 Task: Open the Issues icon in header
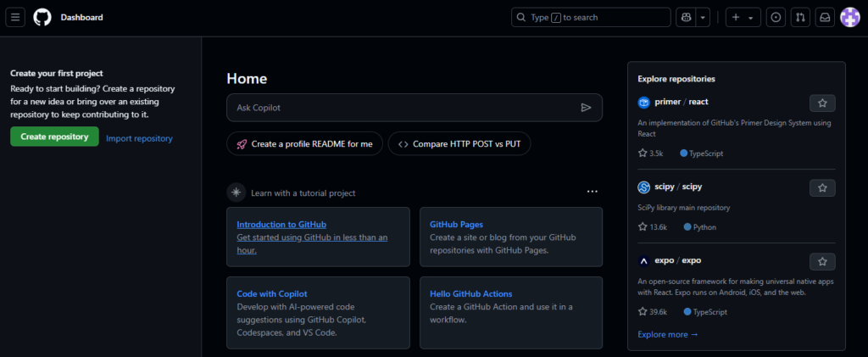(776, 17)
